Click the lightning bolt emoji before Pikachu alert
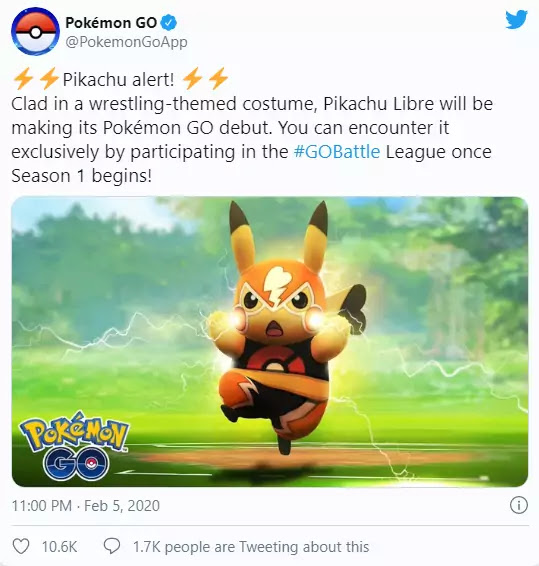Image resolution: width=539 pixels, height=566 pixels. pyautogui.click(x=36, y=78)
